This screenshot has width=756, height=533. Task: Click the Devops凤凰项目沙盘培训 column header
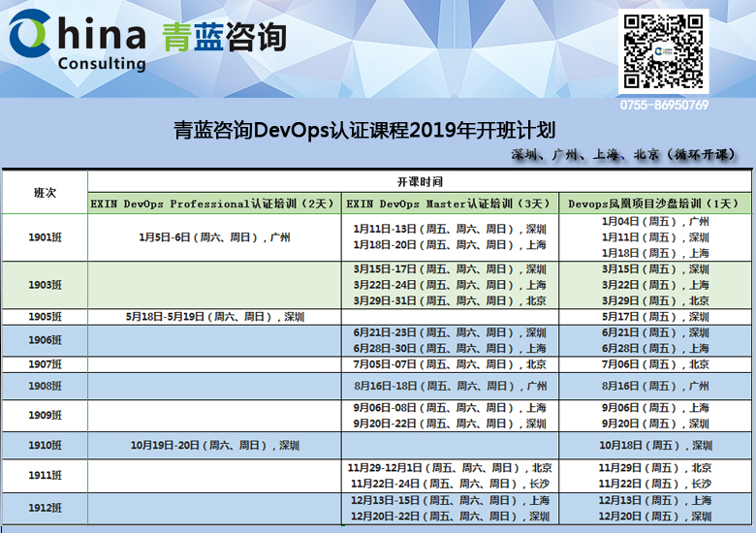click(x=654, y=204)
